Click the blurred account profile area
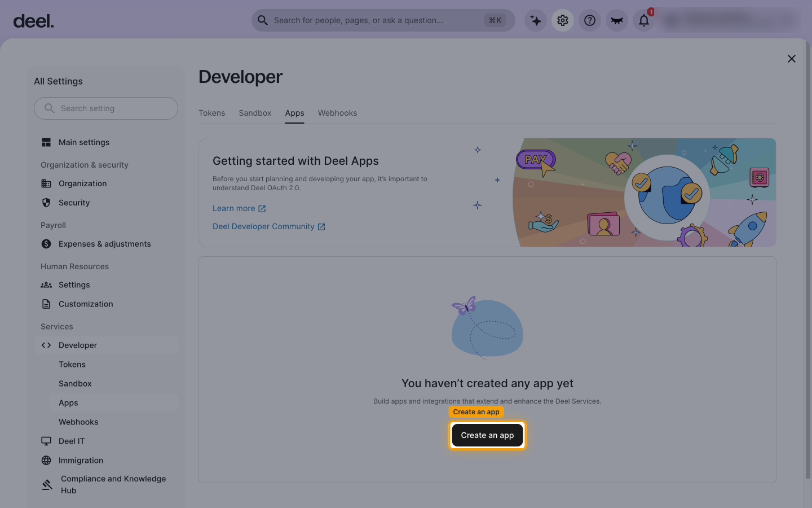Image resolution: width=812 pixels, height=508 pixels. pos(731,20)
